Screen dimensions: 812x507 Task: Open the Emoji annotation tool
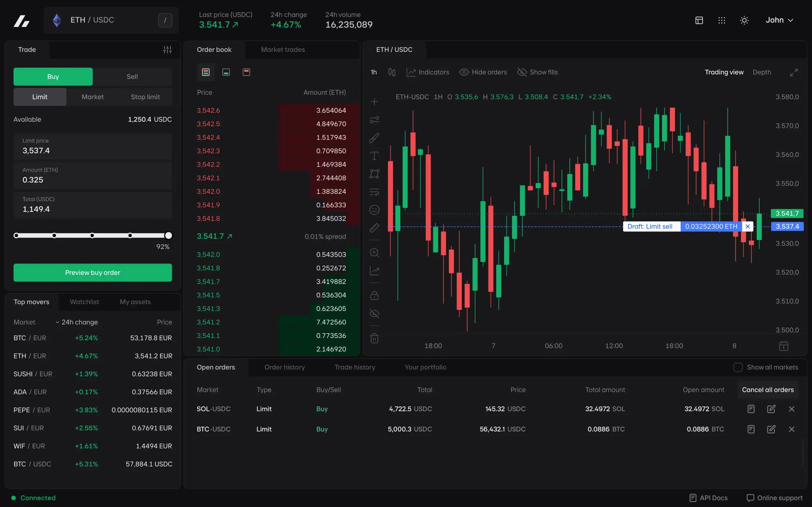(374, 209)
